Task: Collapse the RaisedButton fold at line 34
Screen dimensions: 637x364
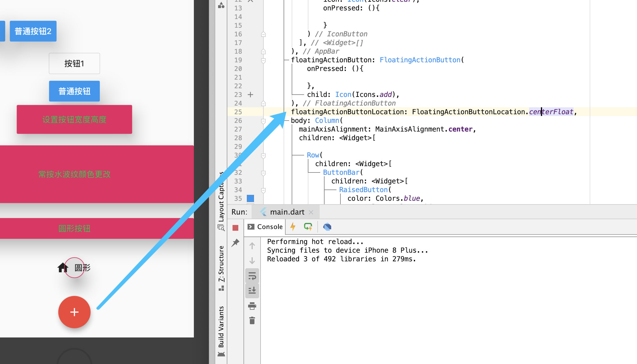Action: click(263, 190)
